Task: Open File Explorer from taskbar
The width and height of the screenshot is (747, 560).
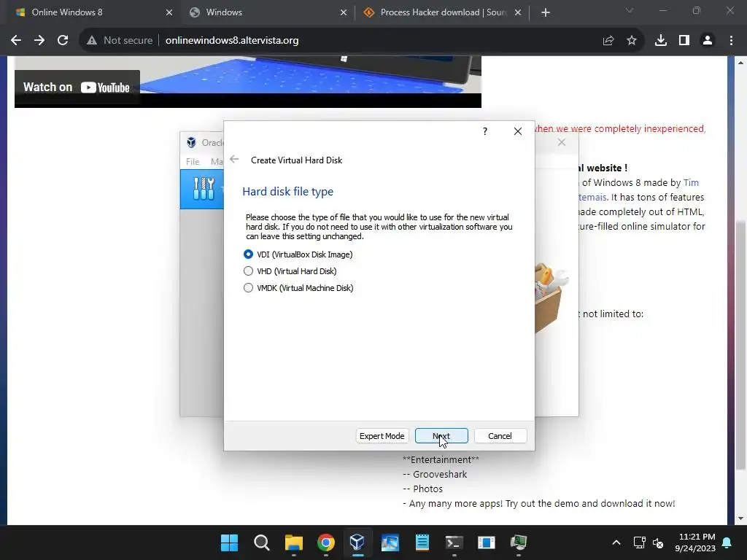Action: point(294,542)
